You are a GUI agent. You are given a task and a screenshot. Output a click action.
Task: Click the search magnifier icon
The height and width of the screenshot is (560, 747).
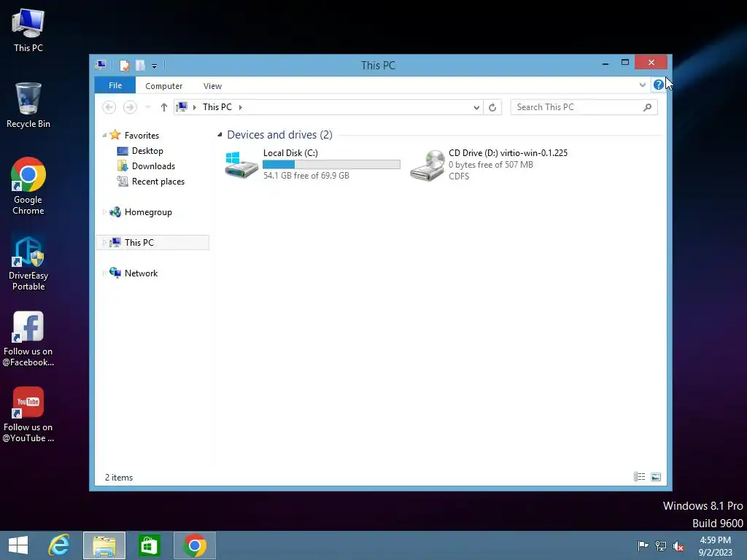(x=647, y=107)
